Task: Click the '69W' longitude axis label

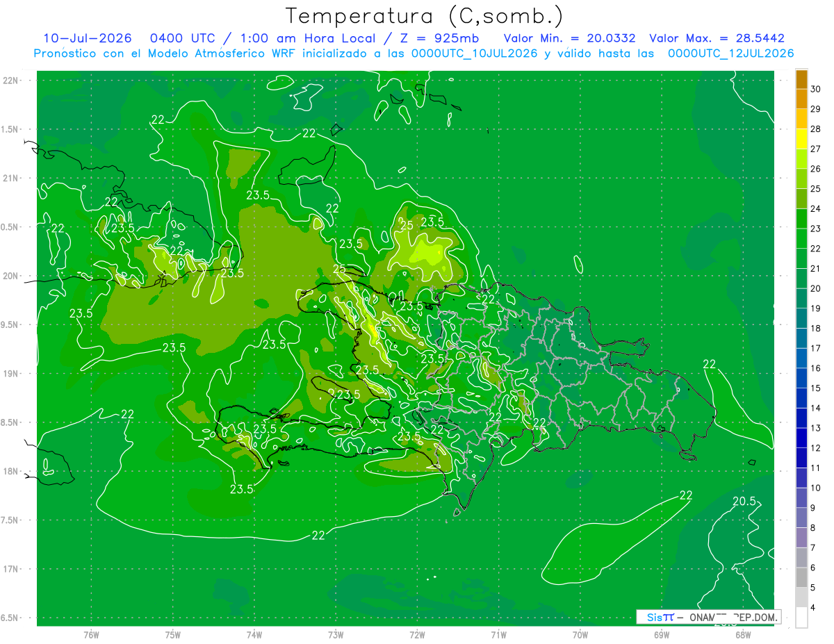Action: point(662,635)
